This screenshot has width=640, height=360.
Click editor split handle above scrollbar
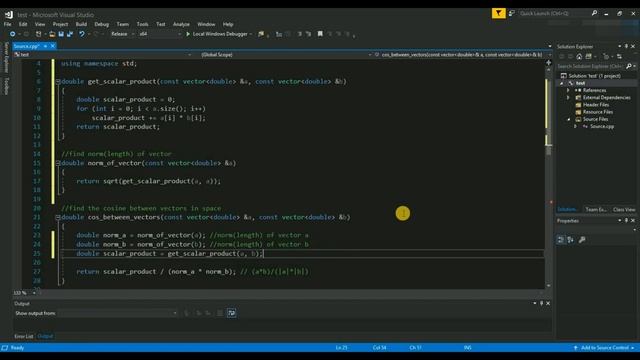549,62
